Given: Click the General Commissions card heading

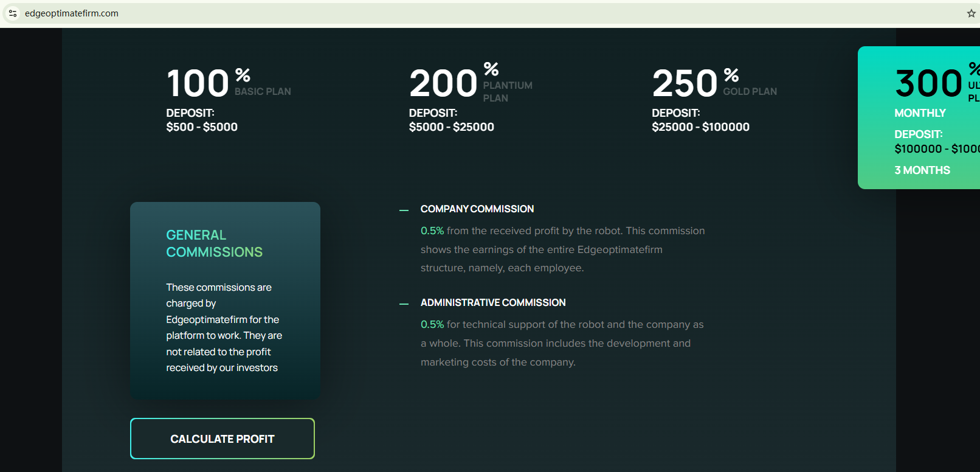Looking at the screenshot, I should click(x=214, y=243).
